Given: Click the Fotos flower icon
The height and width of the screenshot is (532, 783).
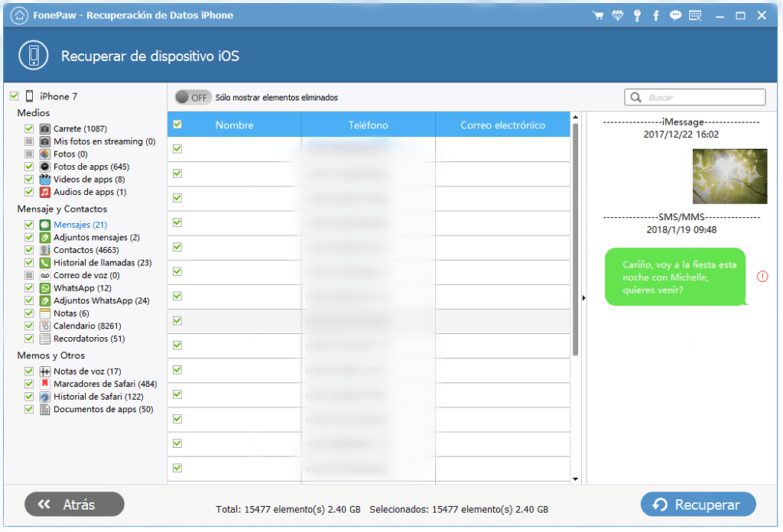Looking at the screenshot, I should tap(45, 154).
